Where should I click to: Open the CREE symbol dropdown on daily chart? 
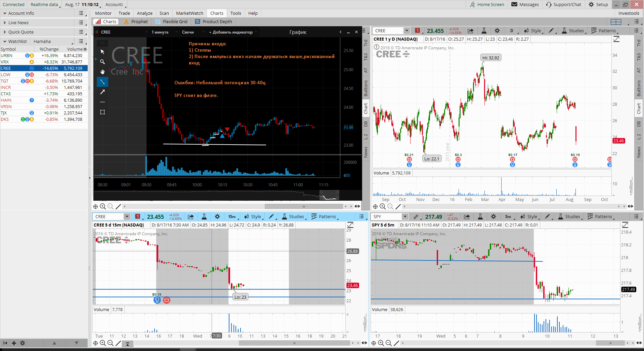(407, 31)
